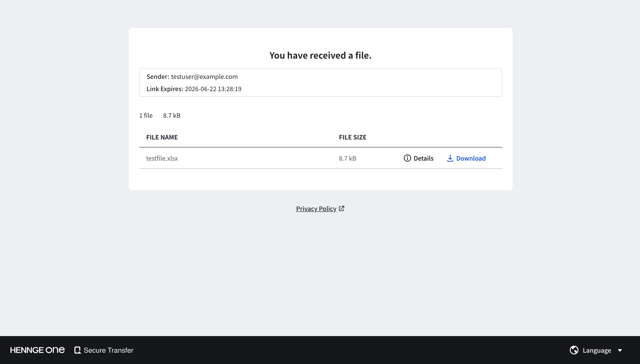Click the total size 8.7 kB summary
This screenshot has width=640, height=364.
(172, 115)
